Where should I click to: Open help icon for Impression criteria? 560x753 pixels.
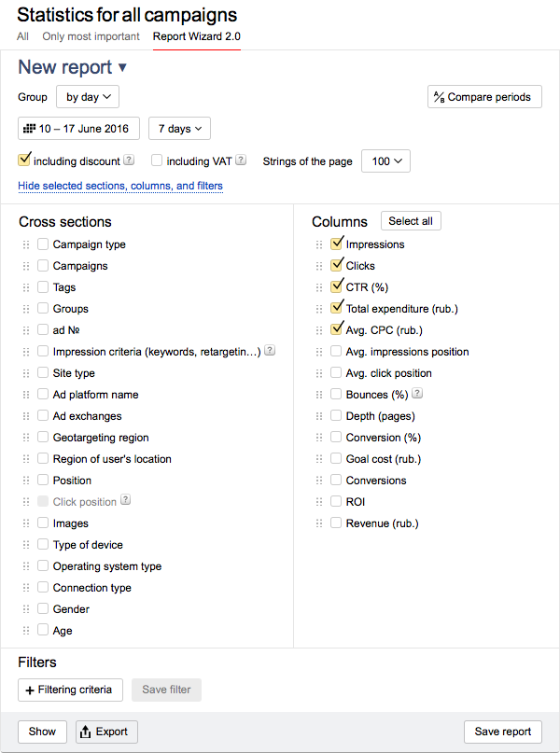(270, 351)
